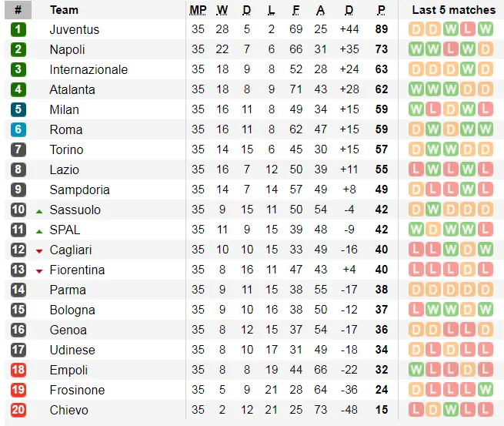Click the green up arrow beside SPAL
This screenshot has height=426, width=504.
39,230
